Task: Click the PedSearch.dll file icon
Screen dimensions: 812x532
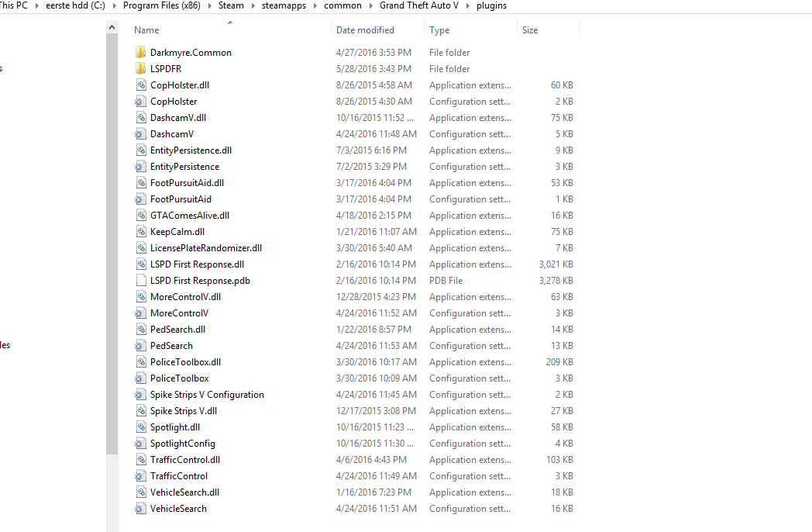Action: point(140,330)
